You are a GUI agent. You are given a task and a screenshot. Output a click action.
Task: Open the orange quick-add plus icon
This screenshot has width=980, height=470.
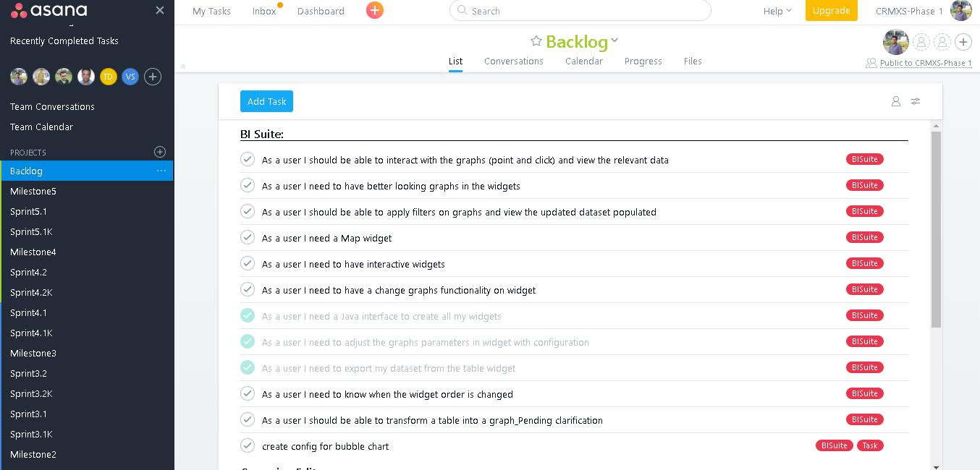click(x=374, y=11)
